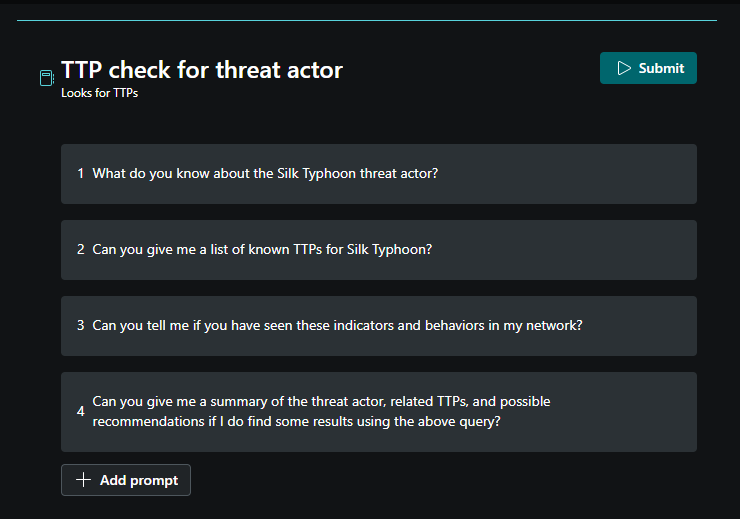Click the 'Looks for TTPs' description
The height and width of the screenshot is (519, 740).
99,93
